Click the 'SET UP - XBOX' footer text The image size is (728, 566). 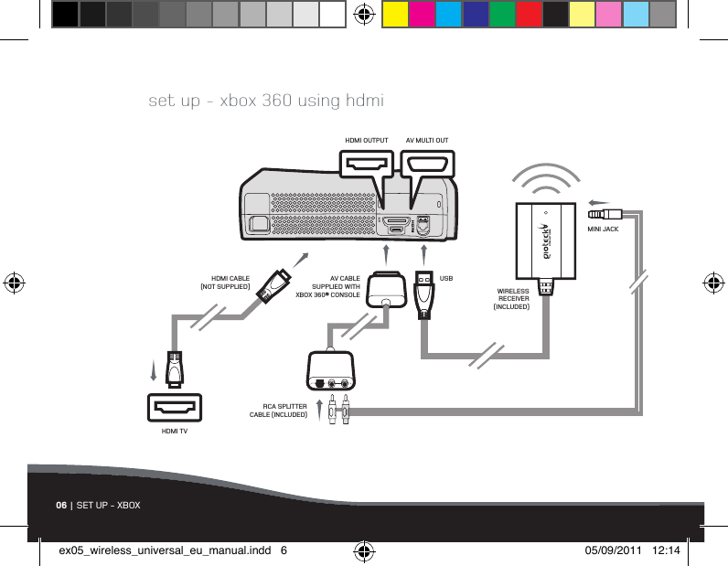pyautogui.click(x=108, y=505)
